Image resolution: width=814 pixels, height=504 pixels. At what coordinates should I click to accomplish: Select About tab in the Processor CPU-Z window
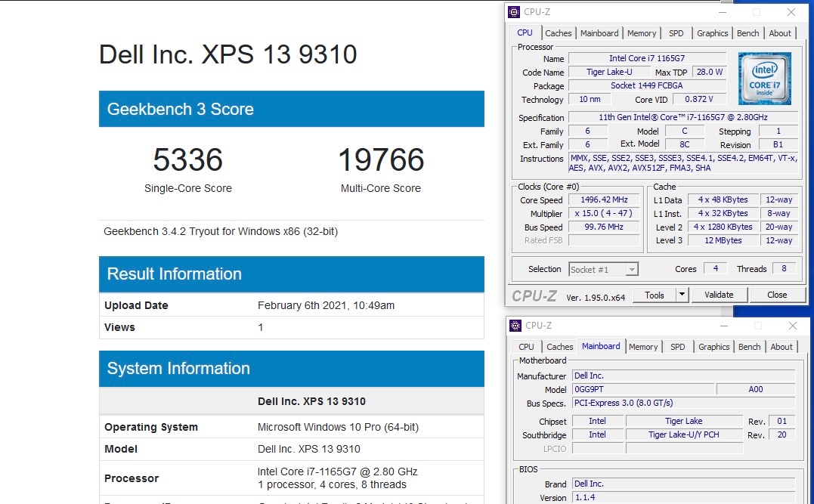pyautogui.click(x=780, y=33)
